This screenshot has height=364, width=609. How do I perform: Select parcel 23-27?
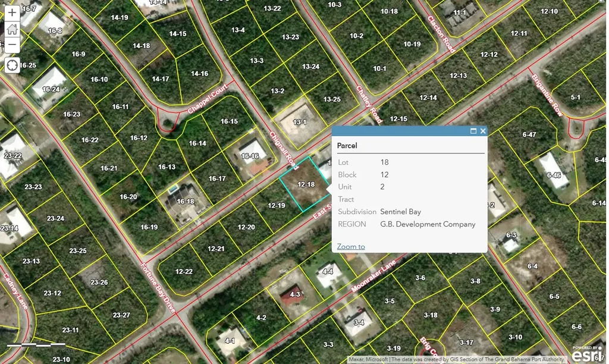(121, 315)
